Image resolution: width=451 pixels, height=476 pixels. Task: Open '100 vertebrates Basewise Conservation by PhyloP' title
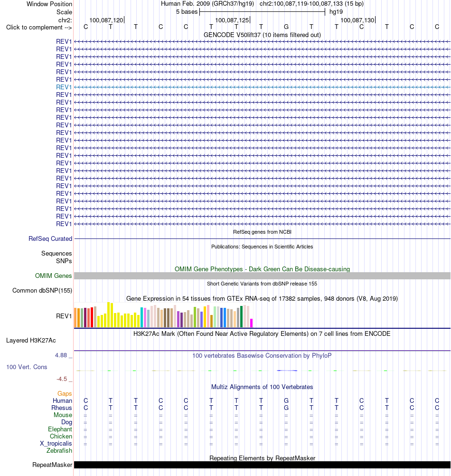pyautogui.click(x=262, y=355)
